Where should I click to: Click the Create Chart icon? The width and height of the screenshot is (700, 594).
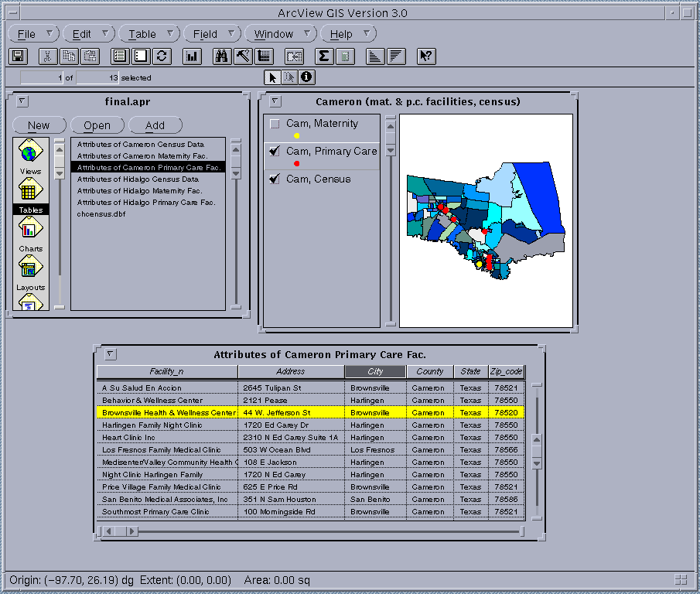click(x=192, y=56)
